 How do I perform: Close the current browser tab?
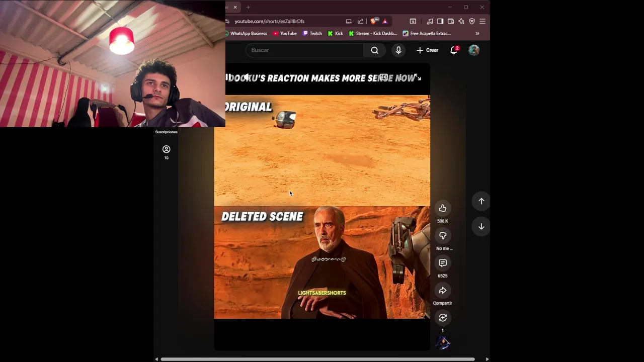(x=235, y=7)
